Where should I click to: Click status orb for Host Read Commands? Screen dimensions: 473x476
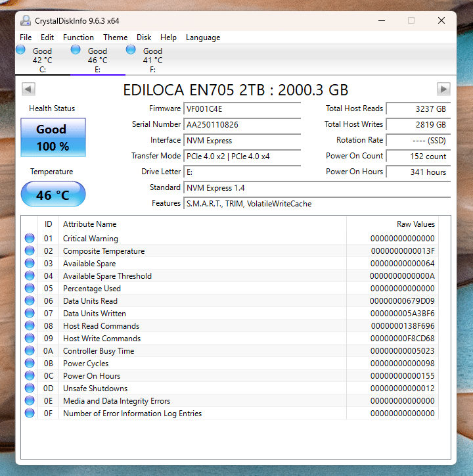click(30, 325)
